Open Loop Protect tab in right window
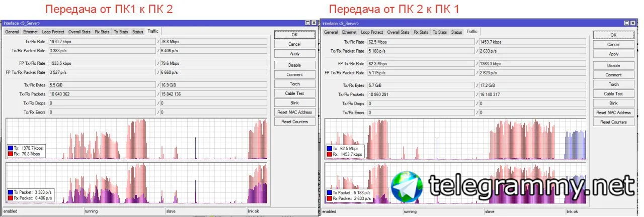Screen dimensions: 644x217 coord(372,32)
